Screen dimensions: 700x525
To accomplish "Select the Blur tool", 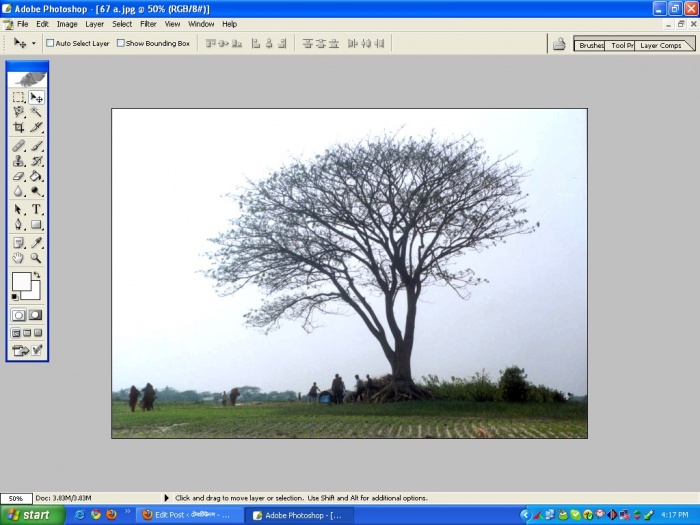I will coord(18,192).
